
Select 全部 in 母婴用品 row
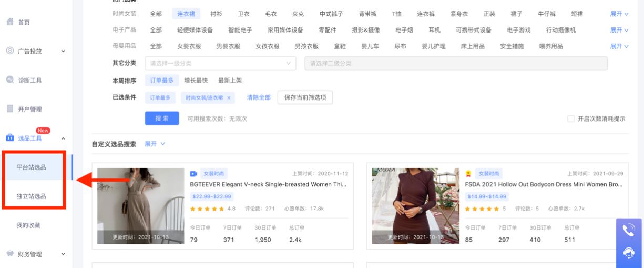(156, 46)
